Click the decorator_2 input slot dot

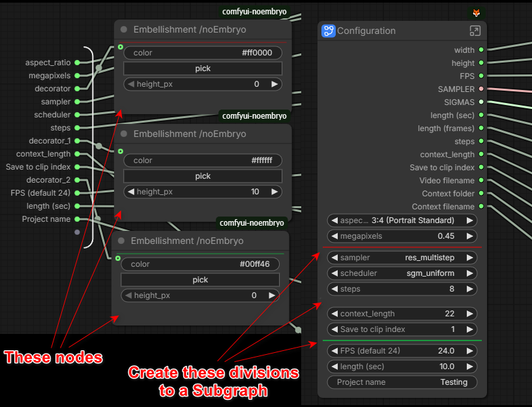point(78,180)
